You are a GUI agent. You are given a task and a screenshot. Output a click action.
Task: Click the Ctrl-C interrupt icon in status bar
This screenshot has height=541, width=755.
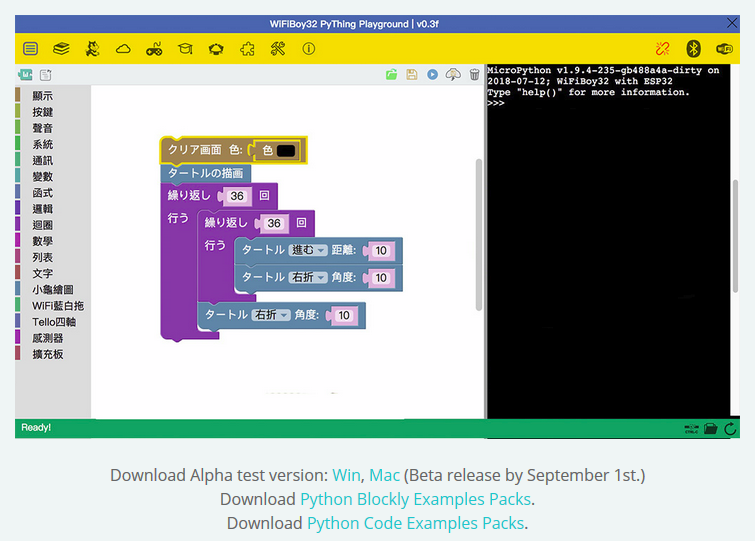691,429
